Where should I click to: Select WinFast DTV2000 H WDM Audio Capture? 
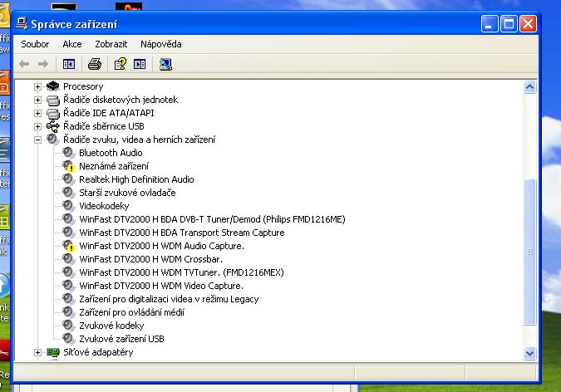tap(161, 246)
